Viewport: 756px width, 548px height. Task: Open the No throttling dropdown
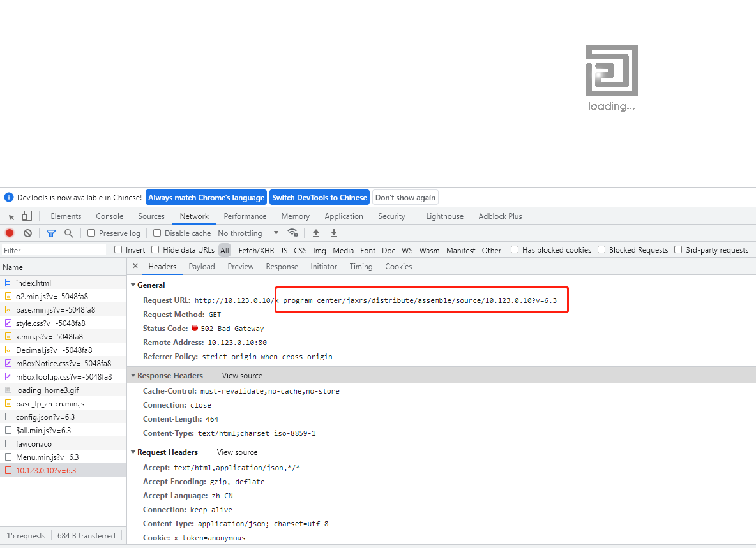coord(248,233)
